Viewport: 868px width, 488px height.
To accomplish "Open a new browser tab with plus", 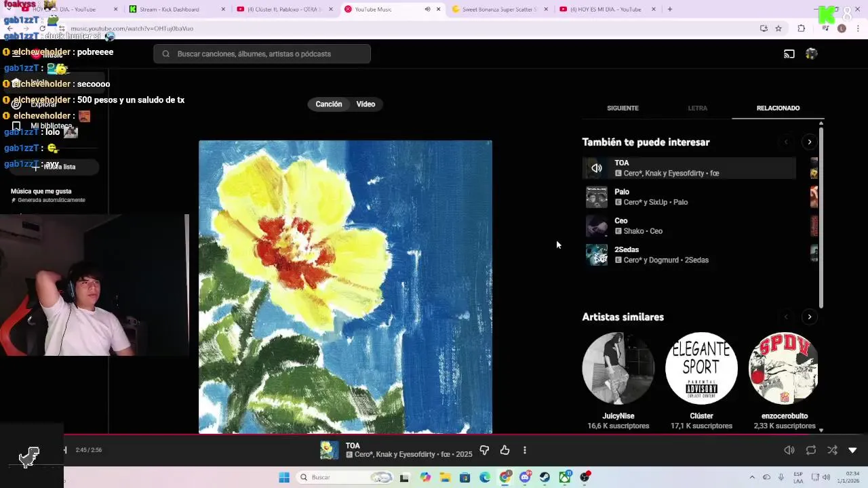I will click(669, 9).
